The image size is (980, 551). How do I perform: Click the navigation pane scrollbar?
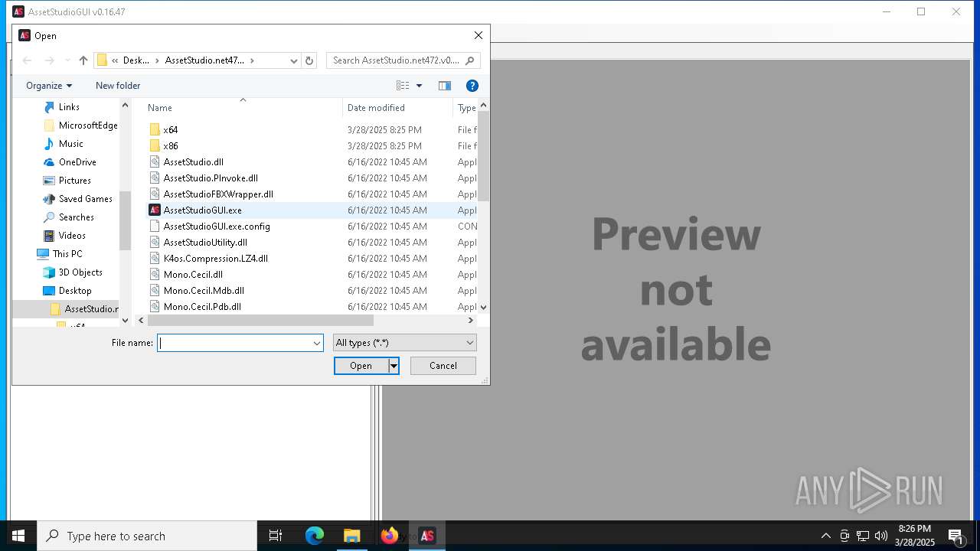(126, 220)
